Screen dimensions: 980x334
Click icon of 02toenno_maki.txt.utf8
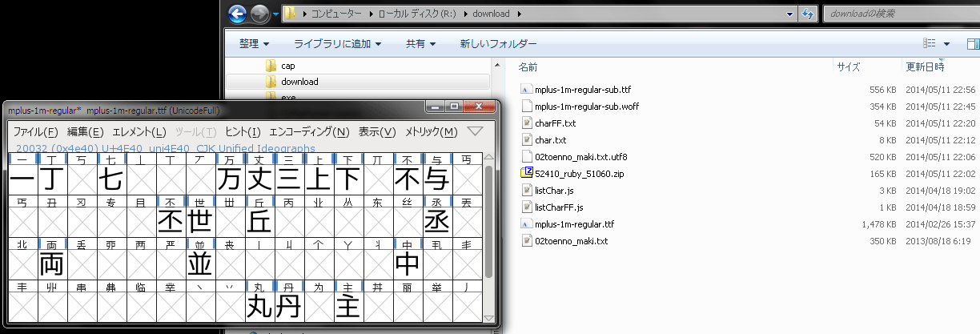pos(526,156)
